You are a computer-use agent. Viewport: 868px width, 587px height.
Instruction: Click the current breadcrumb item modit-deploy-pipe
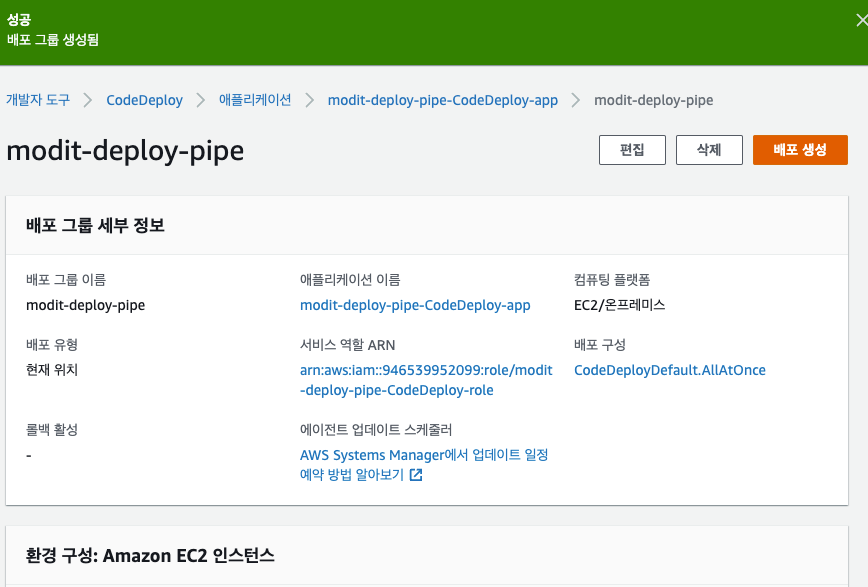tap(653, 100)
